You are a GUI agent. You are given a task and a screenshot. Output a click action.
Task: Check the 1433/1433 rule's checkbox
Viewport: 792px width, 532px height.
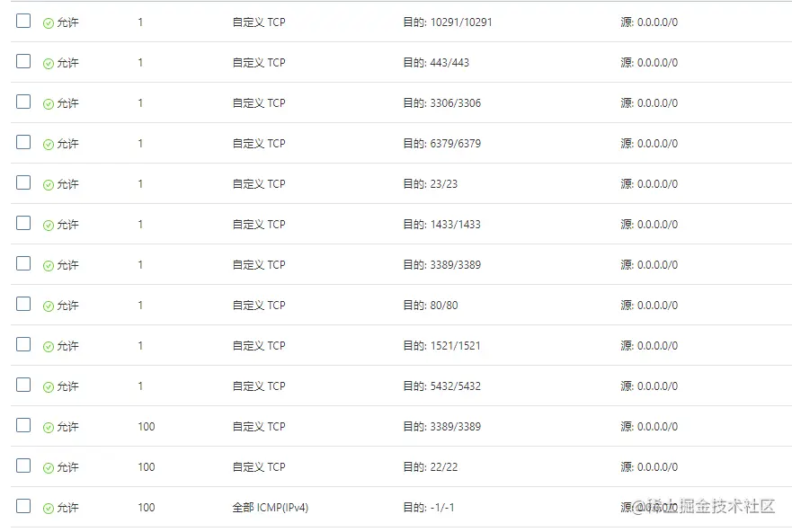(23, 223)
